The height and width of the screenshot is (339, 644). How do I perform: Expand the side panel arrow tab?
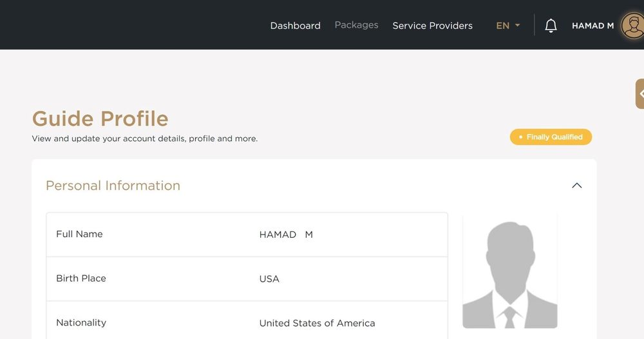(x=640, y=93)
